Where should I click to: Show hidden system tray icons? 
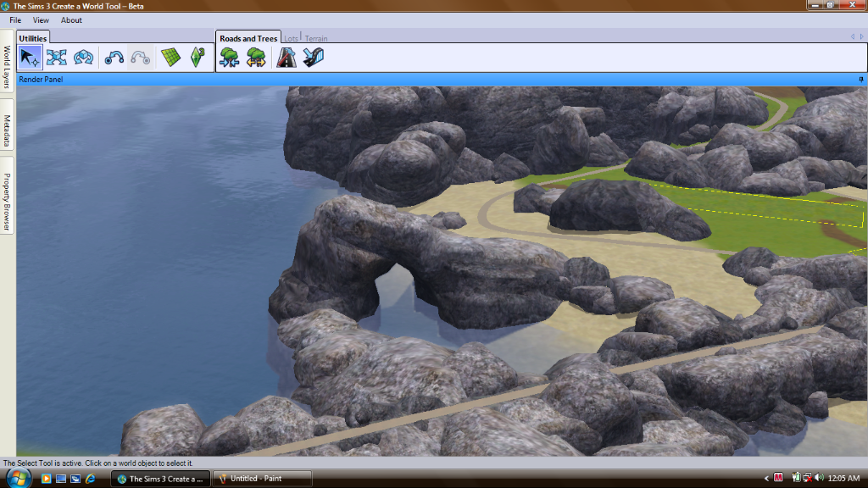point(766,479)
